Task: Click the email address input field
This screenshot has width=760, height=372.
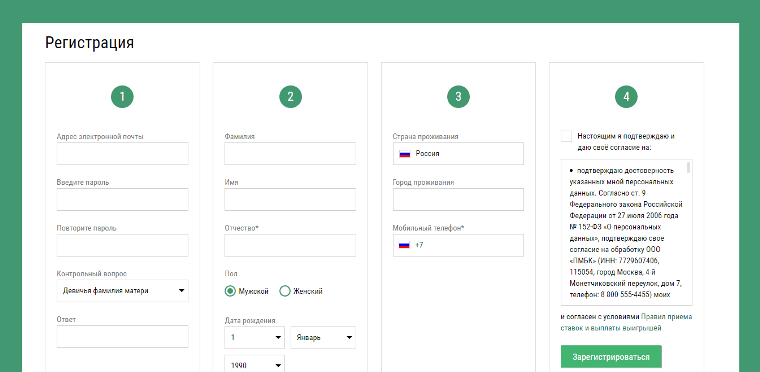Action: tap(123, 154)
